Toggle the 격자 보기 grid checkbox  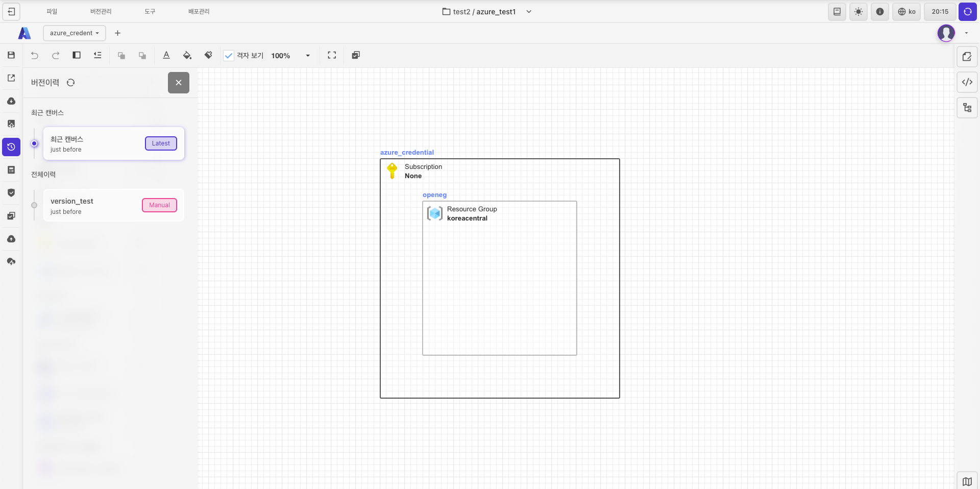pos(229,56)
